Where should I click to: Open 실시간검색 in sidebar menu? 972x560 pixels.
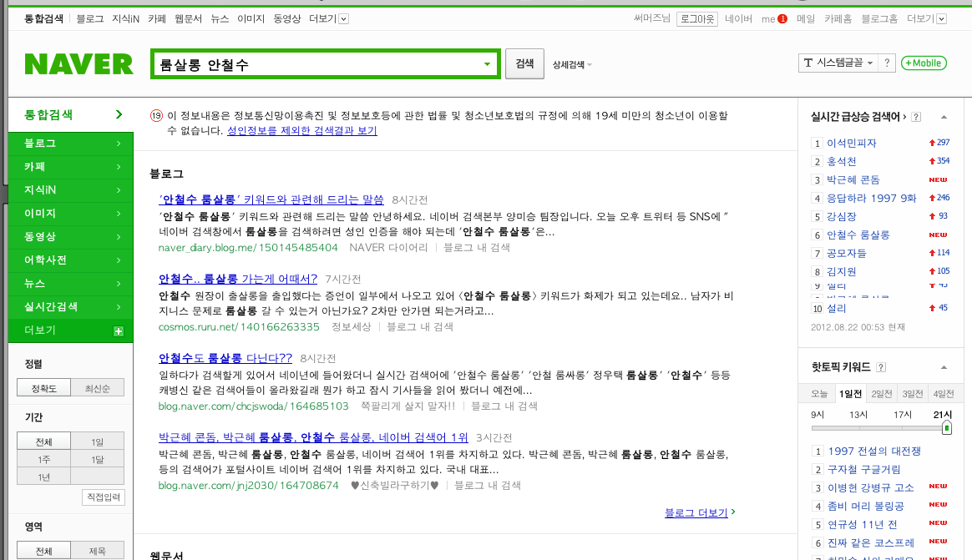click(71, 306)
